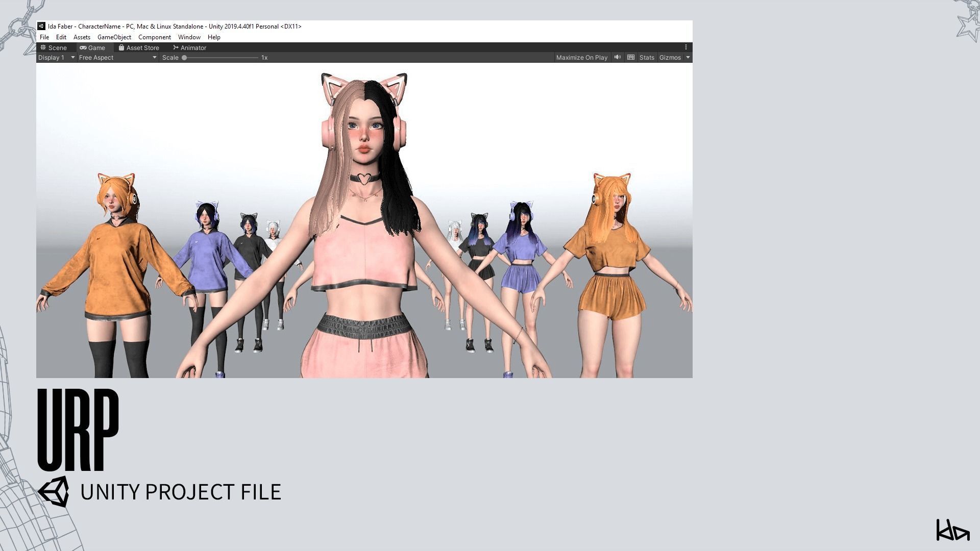Toggle Gizmos in Game view
Screen dimensions: 980x551
(670, 58)
